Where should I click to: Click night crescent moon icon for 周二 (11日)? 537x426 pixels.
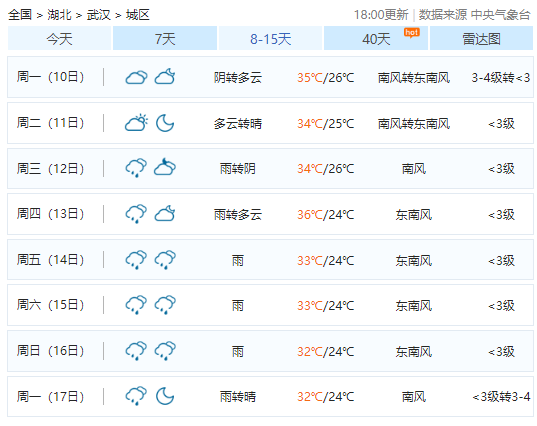coord(165,123)
